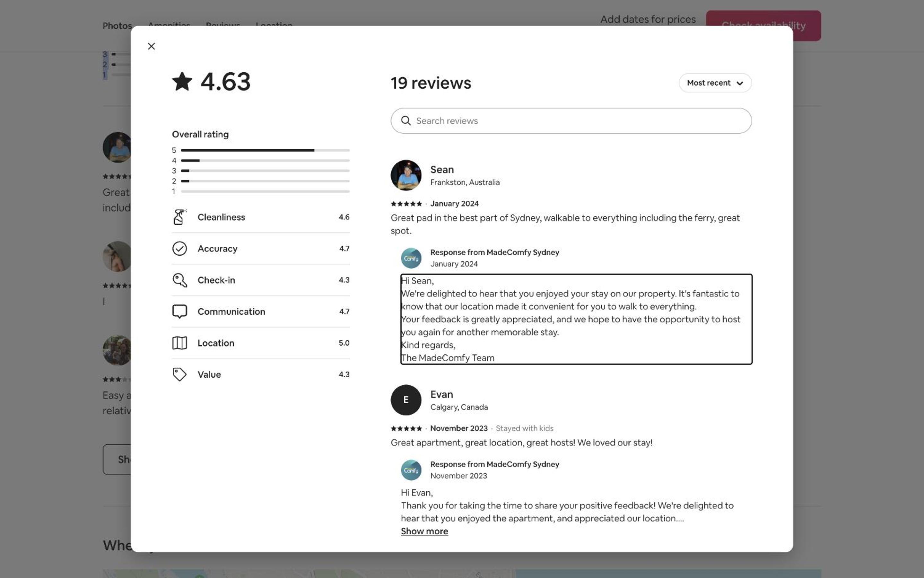Close the reviews modal with the X icon
The image size is (924, 578).
pyautogui.click(x=151, y=46)
